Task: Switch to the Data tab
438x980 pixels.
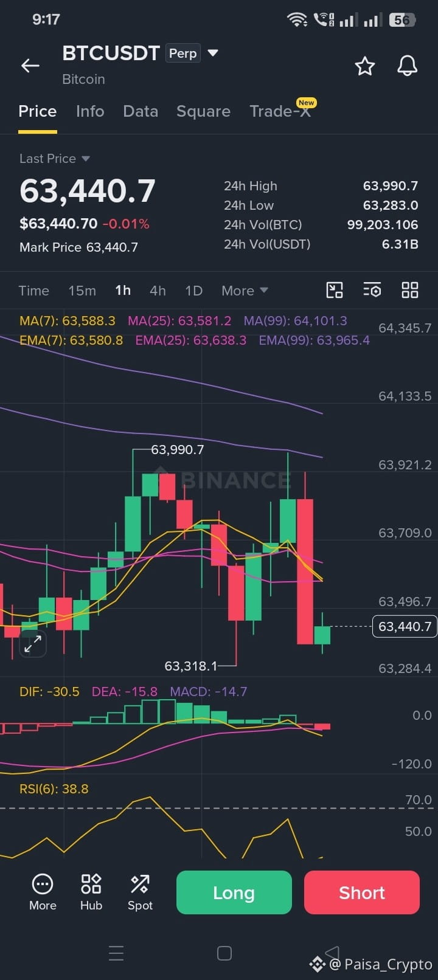Action: [x=141, y=111]
